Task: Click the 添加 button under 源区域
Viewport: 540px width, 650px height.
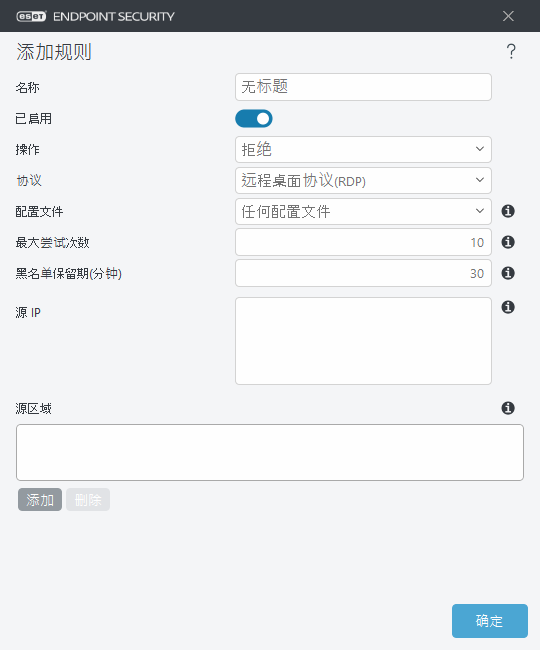Action: point(40,500)
